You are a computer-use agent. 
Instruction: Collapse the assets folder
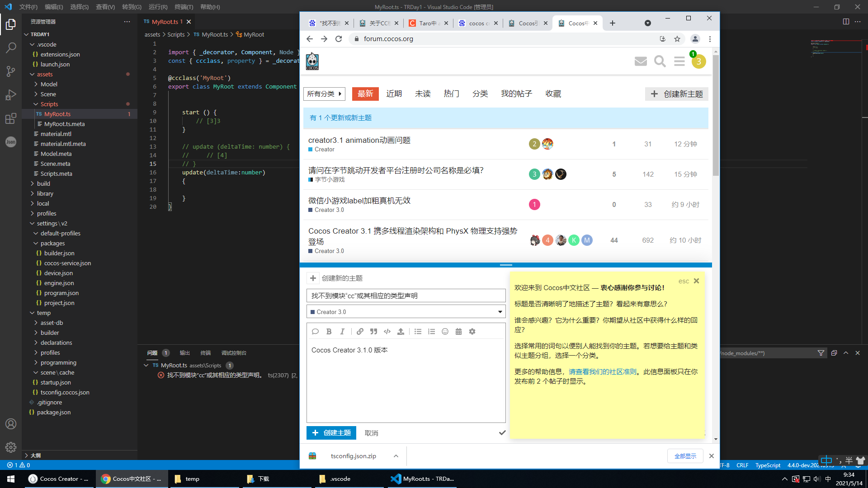(44, 74)
